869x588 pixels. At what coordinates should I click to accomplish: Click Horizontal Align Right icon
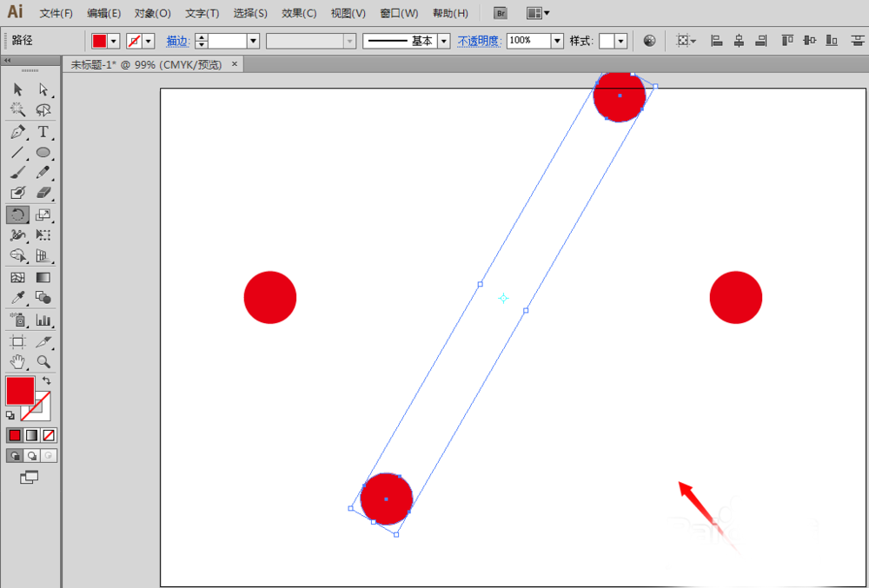point(761,41)
